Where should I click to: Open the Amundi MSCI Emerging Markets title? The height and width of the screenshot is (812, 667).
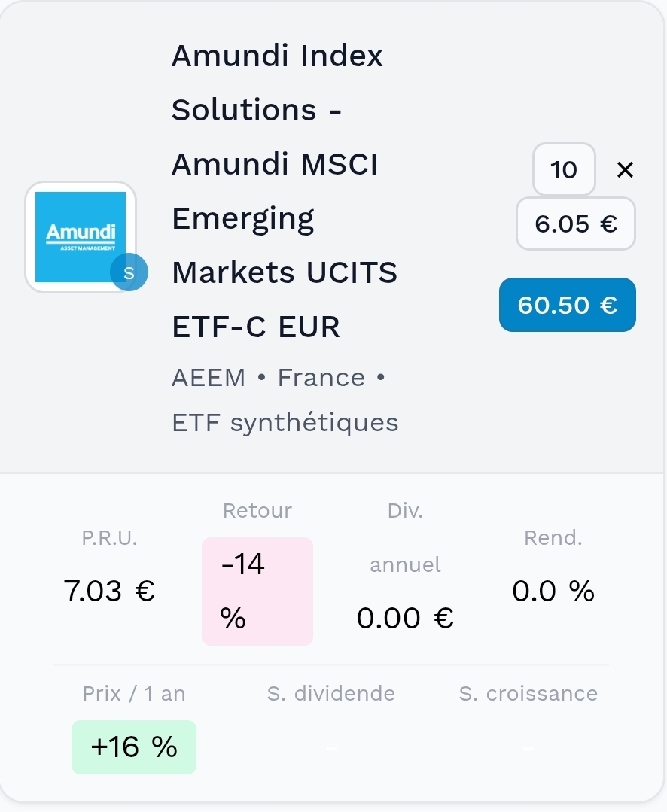click(285, 191)
